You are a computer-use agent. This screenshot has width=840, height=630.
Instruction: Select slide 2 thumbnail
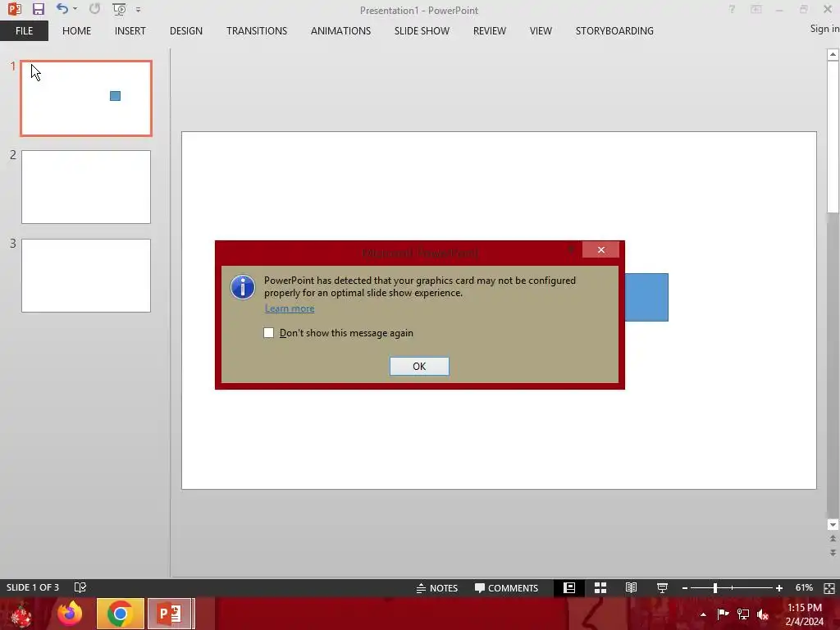86,187
